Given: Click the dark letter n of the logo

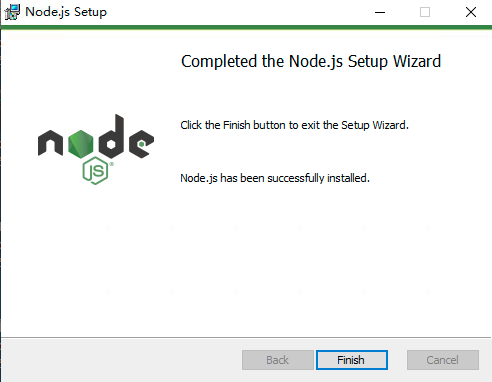Looking at the screenshot, I should click(50, 143).
